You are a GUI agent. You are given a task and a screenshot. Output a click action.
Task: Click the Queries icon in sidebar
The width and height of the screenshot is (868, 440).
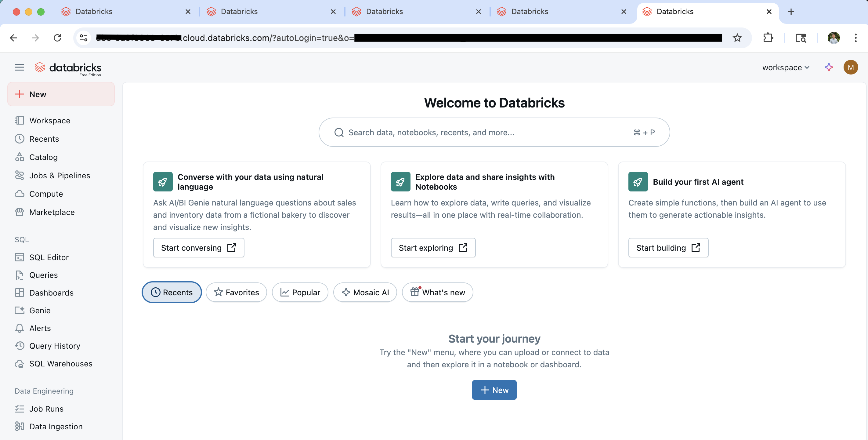(x=20, y=275)
